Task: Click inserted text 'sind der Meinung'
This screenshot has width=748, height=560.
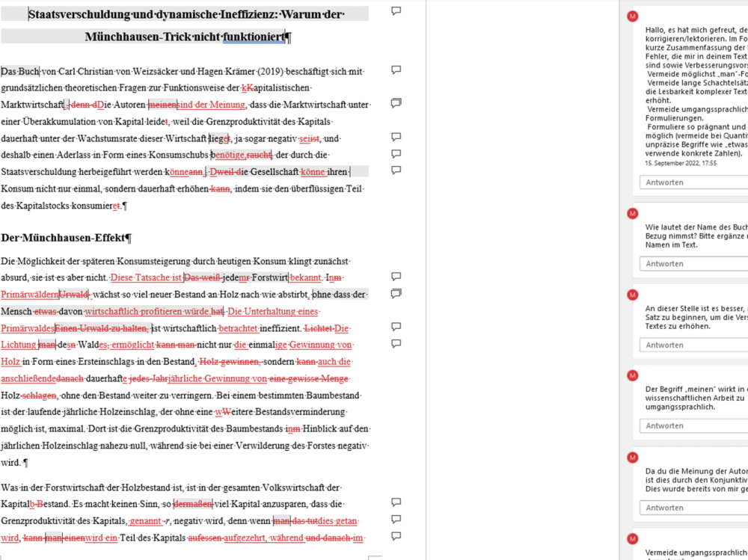Action: (211, 105)
